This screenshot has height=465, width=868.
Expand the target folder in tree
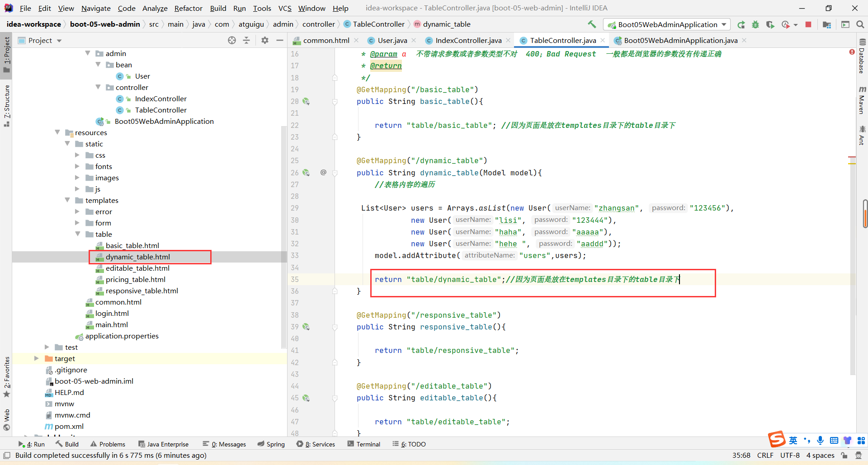coord(37,358)
